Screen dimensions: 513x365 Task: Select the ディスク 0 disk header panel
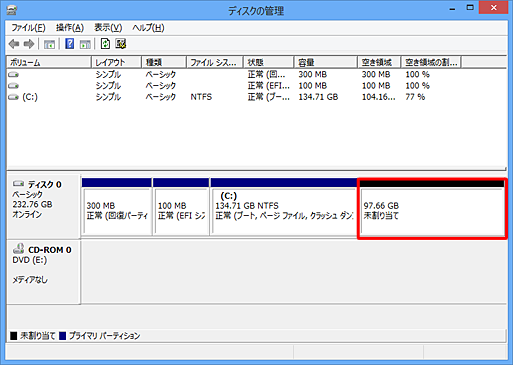(43, 206)
